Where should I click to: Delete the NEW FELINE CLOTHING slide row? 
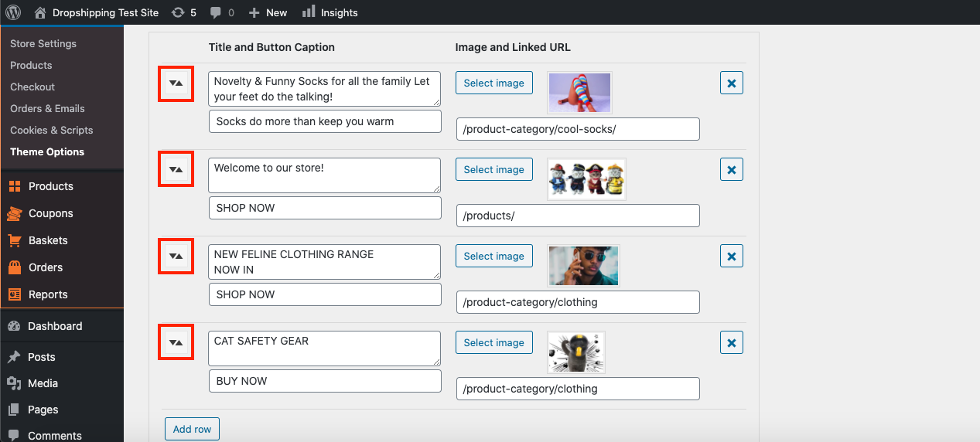pyautogui.click(x=732, y=256)
